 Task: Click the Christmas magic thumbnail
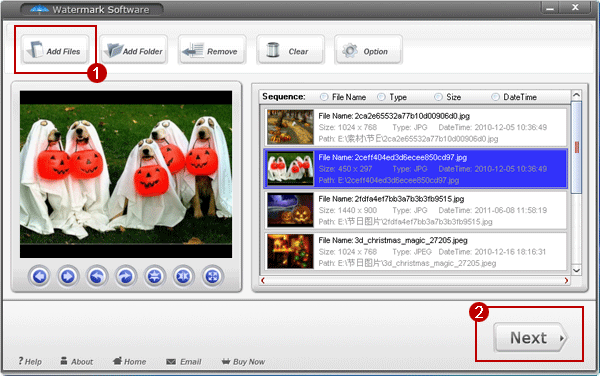[x=290, y=251]
